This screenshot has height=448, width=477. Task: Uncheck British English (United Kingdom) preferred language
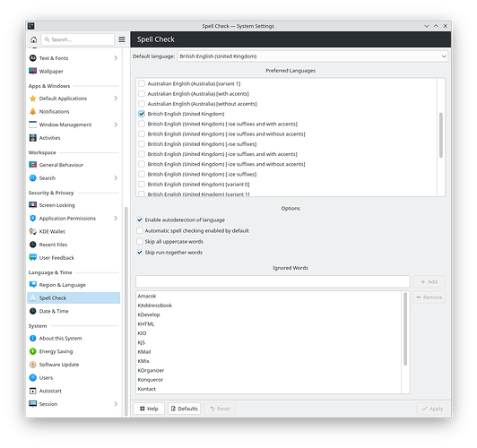(142, 114)
